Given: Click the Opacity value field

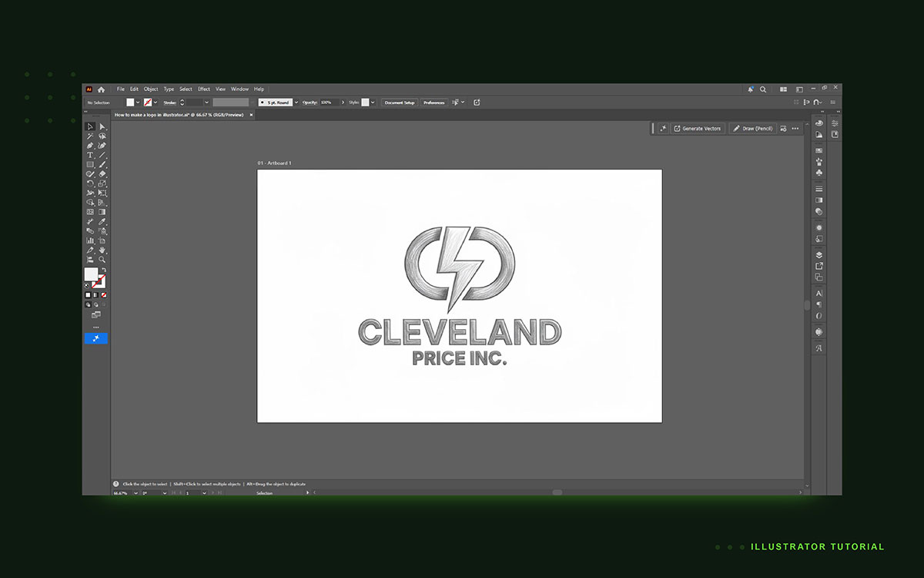Looking at the screenshot, I should (330, 102).
